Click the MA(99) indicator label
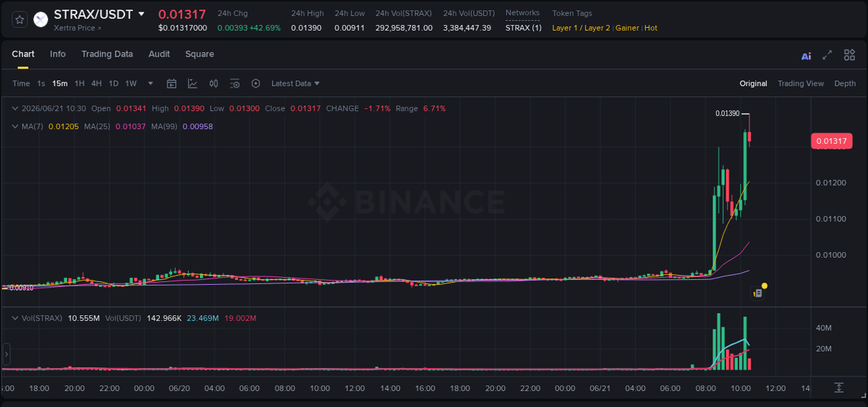Screen dimensions: 868x407 (x=165, y=126)
